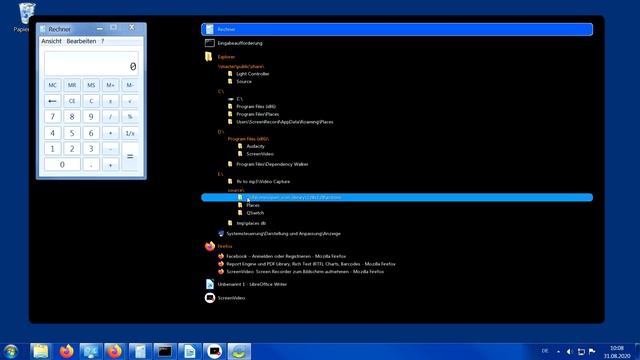Click digit 0 on the calculator

pyautogui.click(x=62, y=164)
